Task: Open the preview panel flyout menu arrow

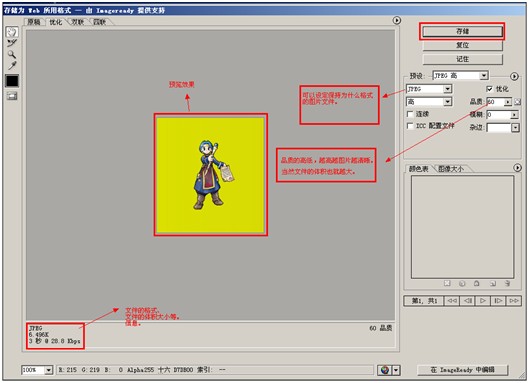Action: tap(397, 21)
